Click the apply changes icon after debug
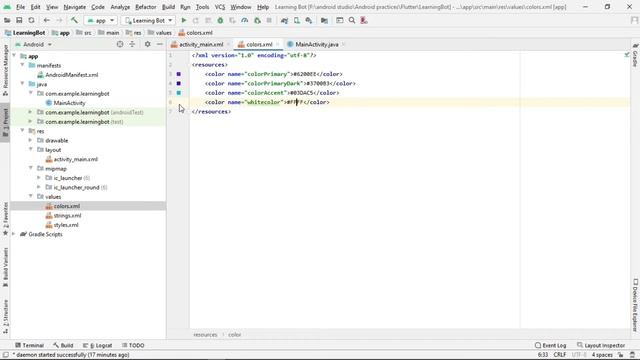 (232, 20)
